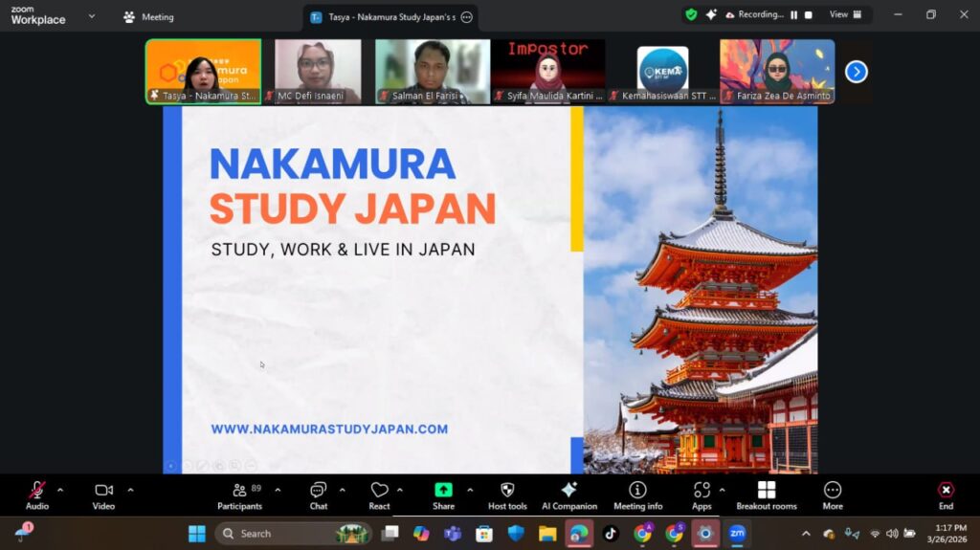Open the View layout menu
The width and height of the screenshot is (980, 550).
(846, 14)
